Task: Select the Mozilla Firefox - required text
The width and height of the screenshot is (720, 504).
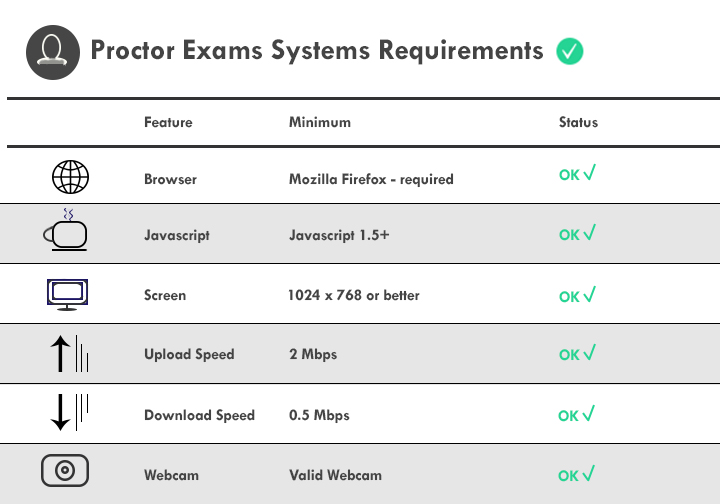Action: click(371, 179)
